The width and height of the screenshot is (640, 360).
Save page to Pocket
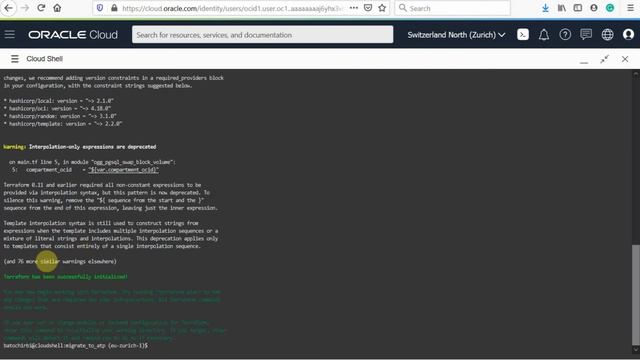368,8
